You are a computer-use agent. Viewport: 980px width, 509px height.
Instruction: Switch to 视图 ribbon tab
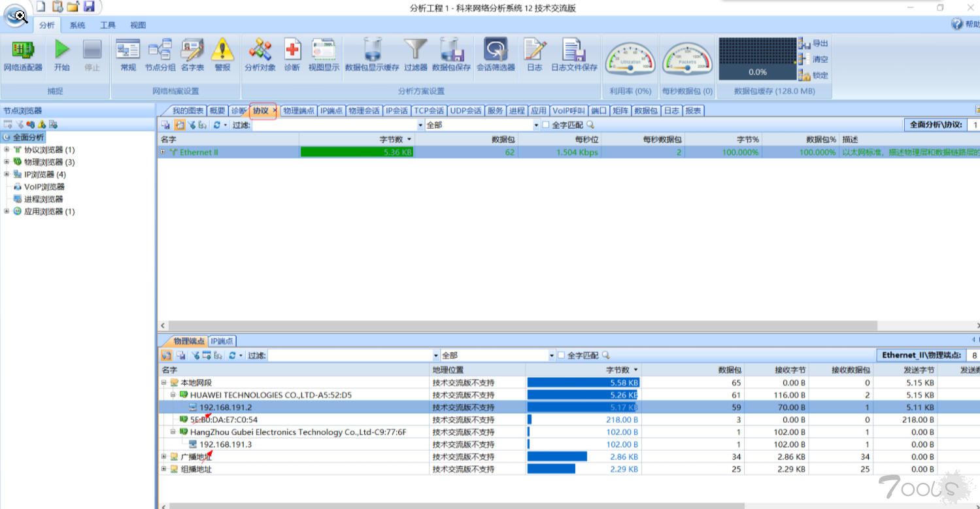pos(138,25)
